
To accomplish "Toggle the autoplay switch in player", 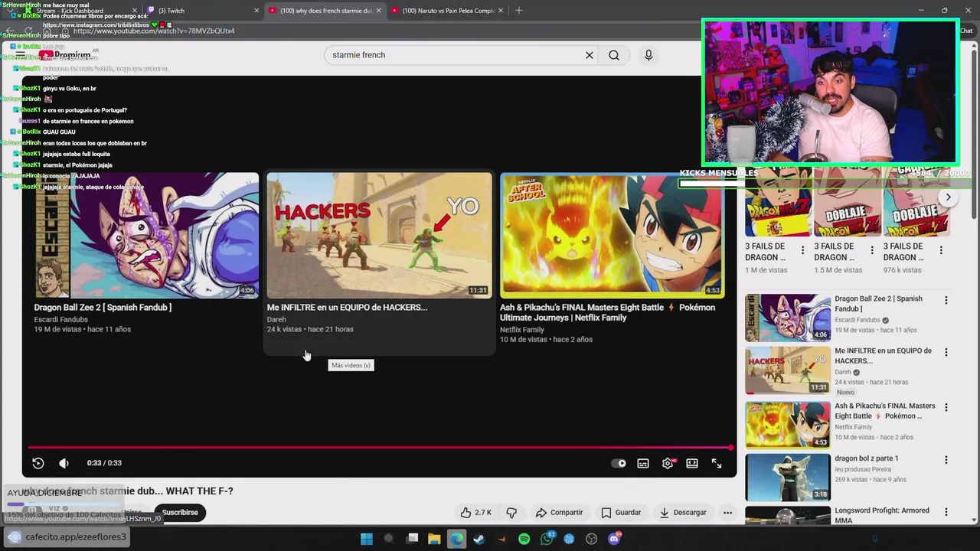I will [x=619, y=463].
